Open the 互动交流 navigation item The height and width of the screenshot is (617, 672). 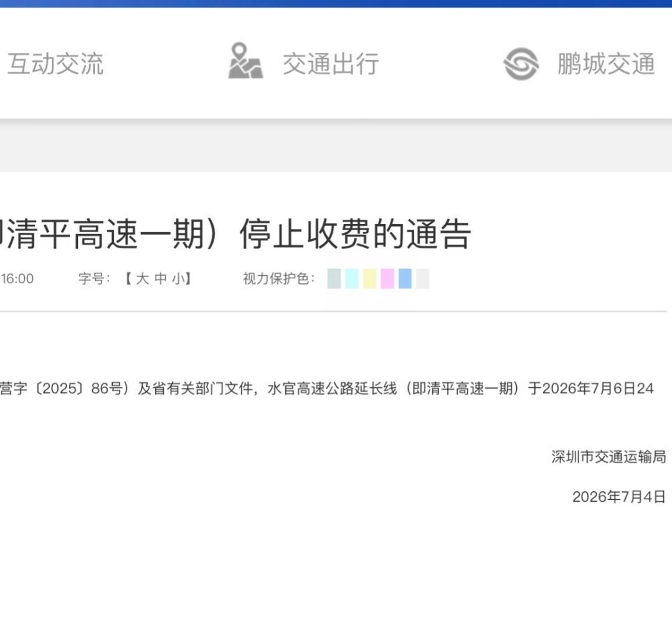coord(55,64)
